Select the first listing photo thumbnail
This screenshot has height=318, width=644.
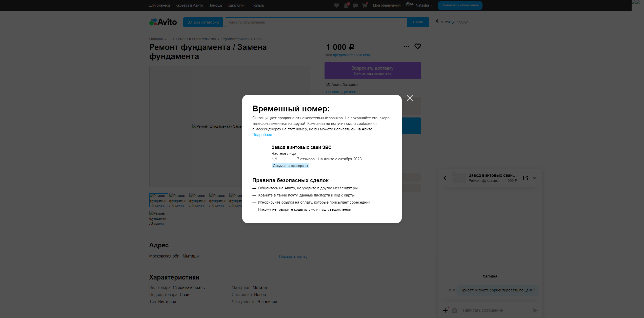click(159, 200)
